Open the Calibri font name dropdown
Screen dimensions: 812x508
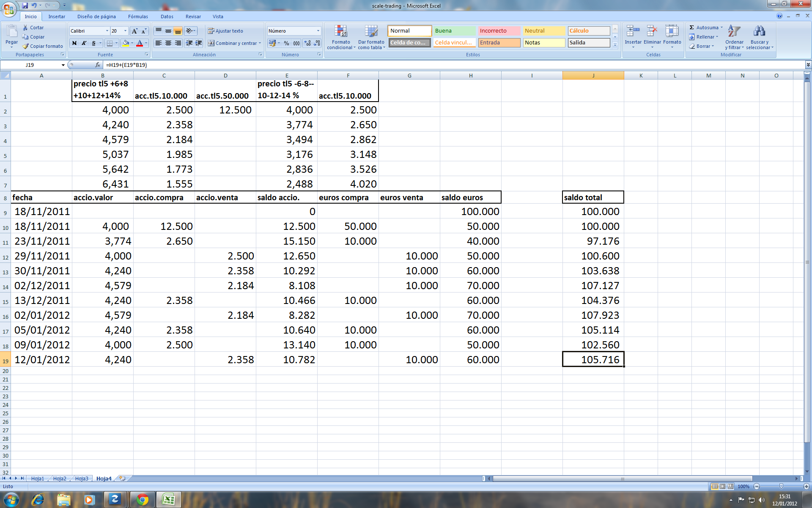(107, 31)
